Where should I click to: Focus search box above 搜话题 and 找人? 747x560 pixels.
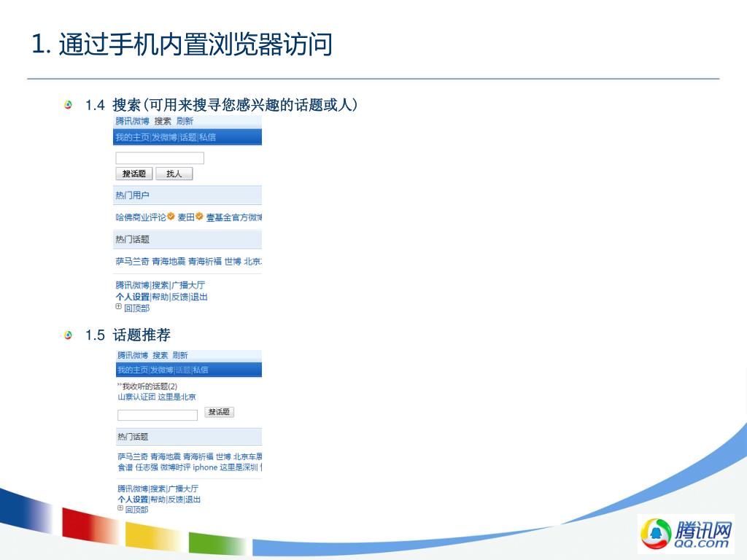[x=160, y=158]
